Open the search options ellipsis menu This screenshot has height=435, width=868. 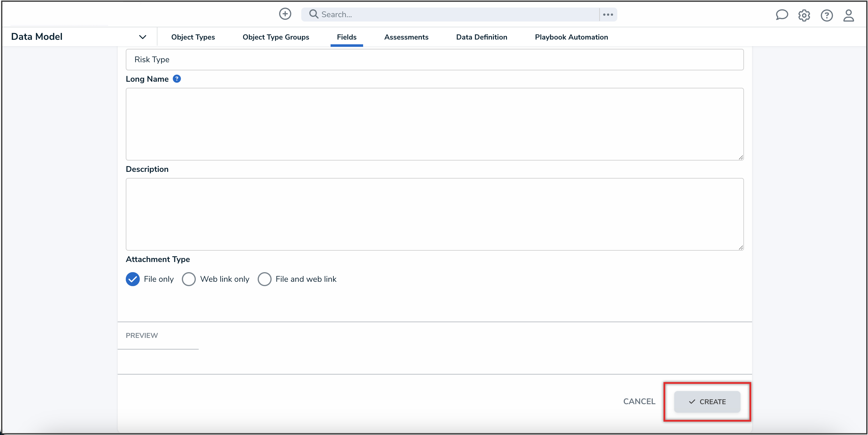(608, 15)
